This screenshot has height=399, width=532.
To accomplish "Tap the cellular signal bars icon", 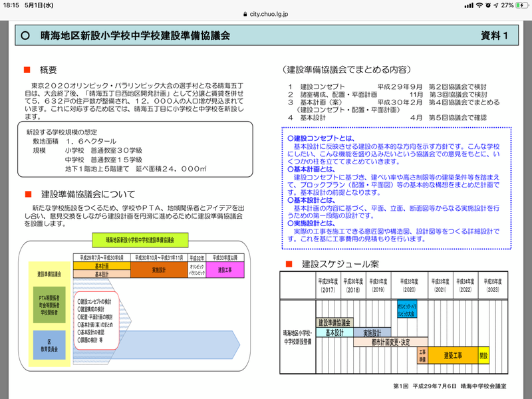I will point(469,5).
